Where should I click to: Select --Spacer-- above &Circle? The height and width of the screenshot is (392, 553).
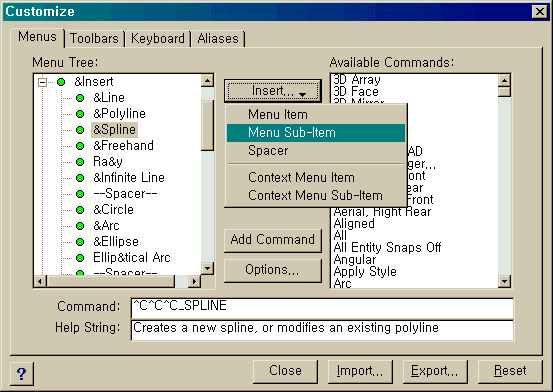pyautogui.click(x=125, y=193)
